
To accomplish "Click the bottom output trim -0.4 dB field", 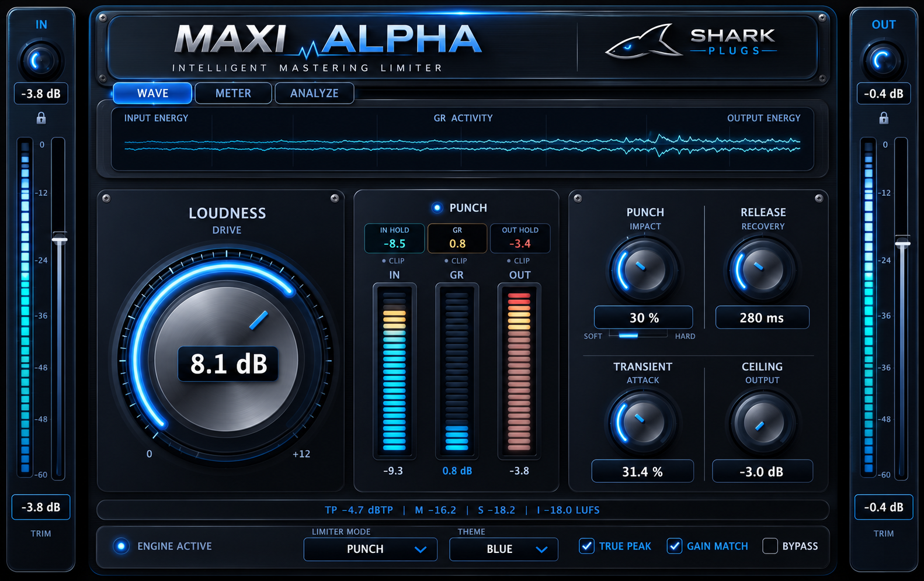I will [884, 507].
